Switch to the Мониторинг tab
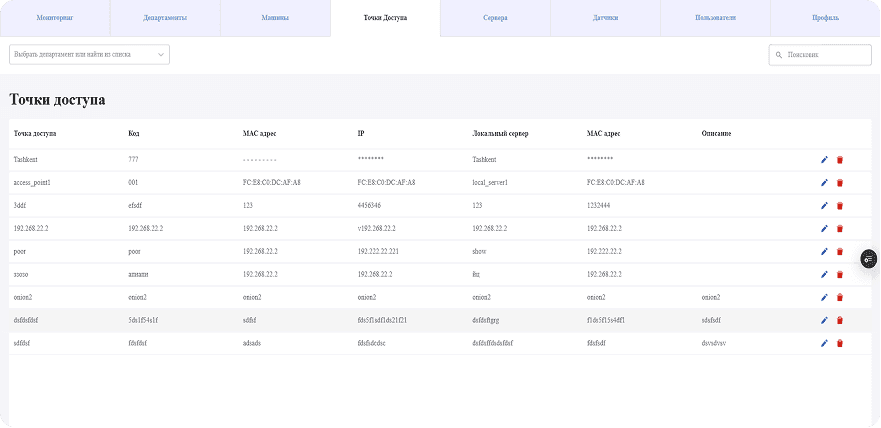 click(x=55, y=18)
